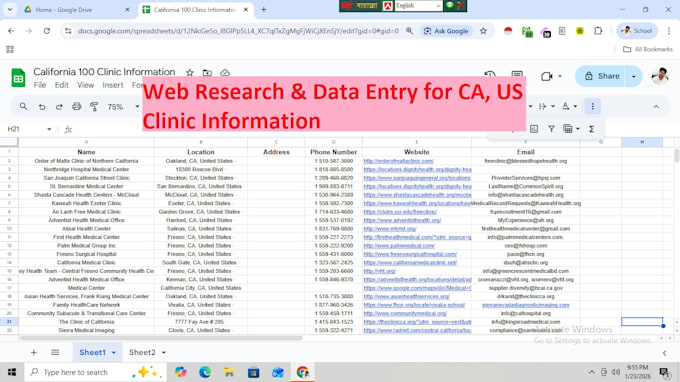Open Microsoft Edge from the taskbar
The image size is (680, 382).
[205, 372]
